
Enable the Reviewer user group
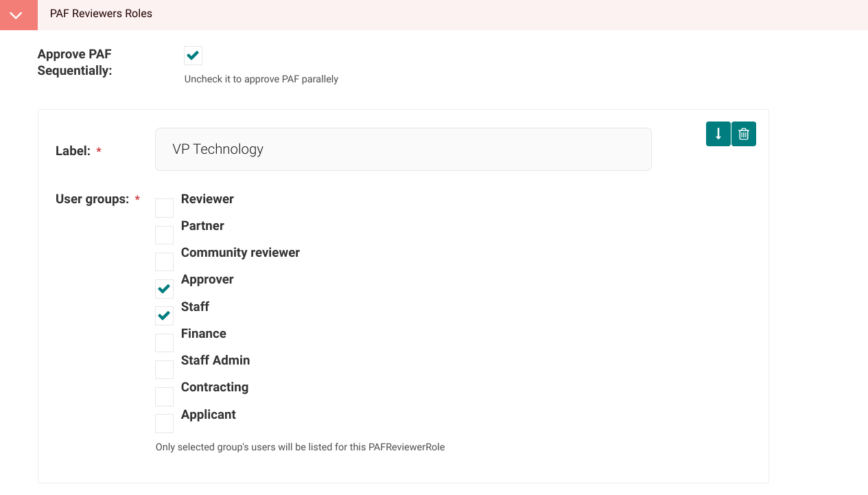click(x=164, y=207)
